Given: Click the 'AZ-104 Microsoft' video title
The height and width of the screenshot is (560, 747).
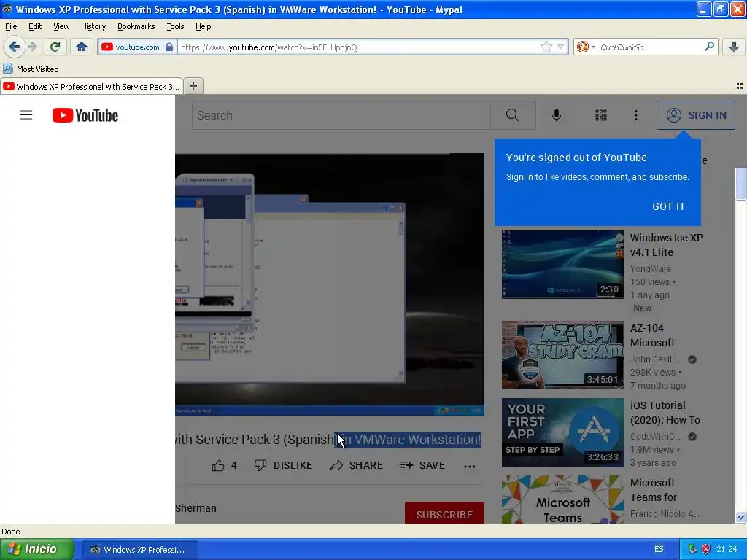Looking at the screenshot, I should tap(652, 335).
